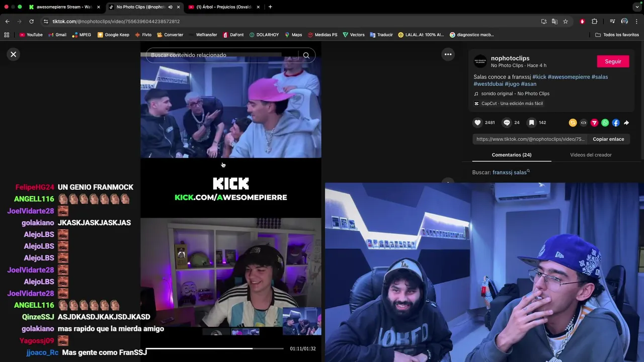Open the apps grid in bookmarks bar
The width and height of the screenshot is (644, 362).
(7, 35)
